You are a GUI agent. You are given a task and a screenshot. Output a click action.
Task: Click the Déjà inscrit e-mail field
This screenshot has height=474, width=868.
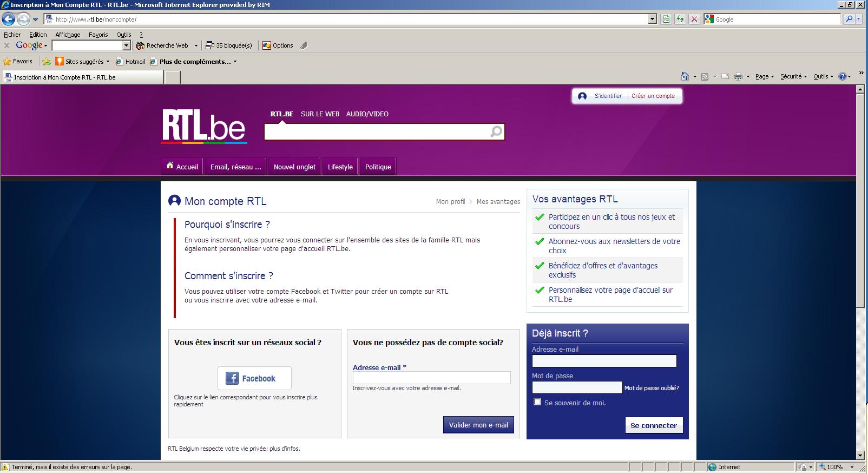coord(604,361)
